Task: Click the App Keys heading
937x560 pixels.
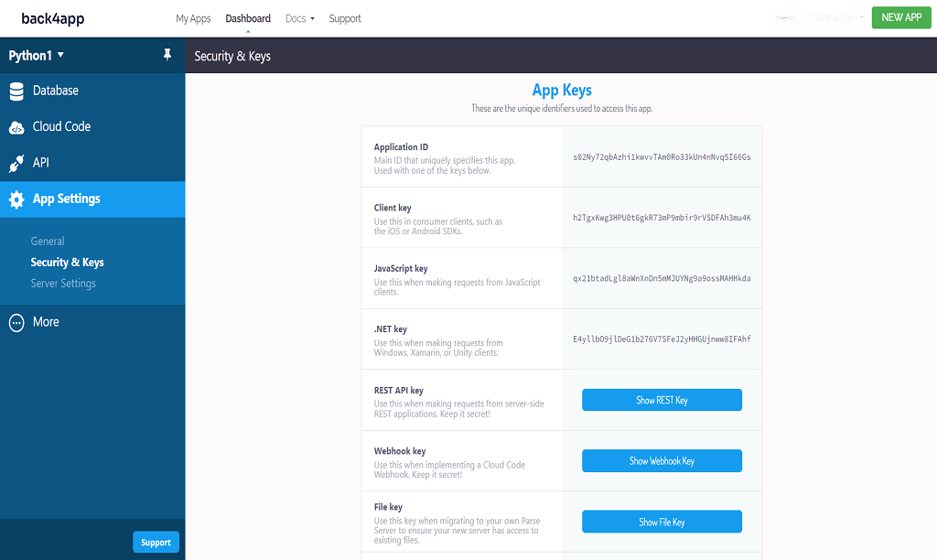Action: point(562,91)
